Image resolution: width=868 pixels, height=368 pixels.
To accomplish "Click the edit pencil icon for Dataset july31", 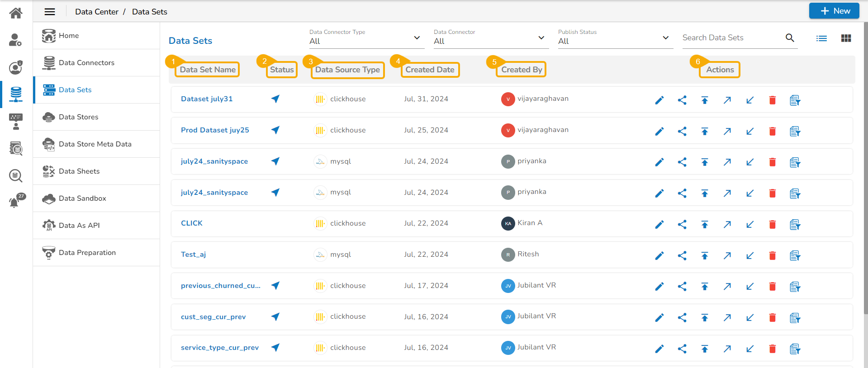I will pos(659,100).
